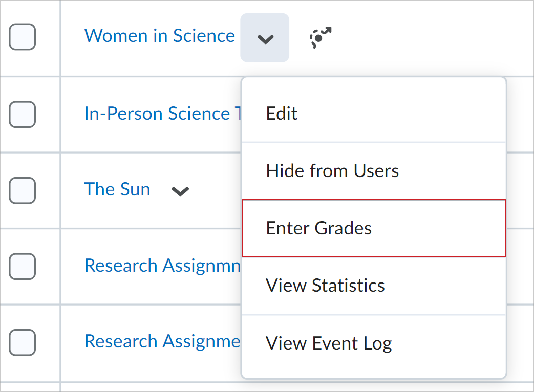Check the checkbox next to Women in Science
The image size is (534, 392).
coord(22,37)
